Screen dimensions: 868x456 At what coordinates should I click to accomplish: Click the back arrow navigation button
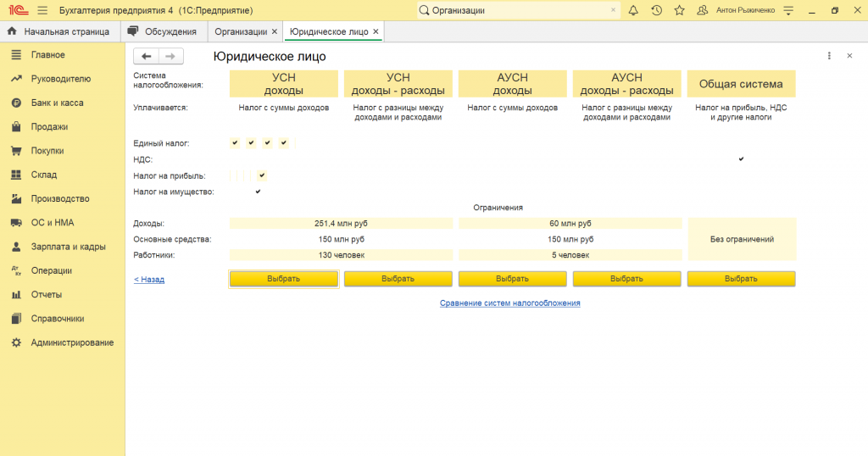[x=147, y=56]
